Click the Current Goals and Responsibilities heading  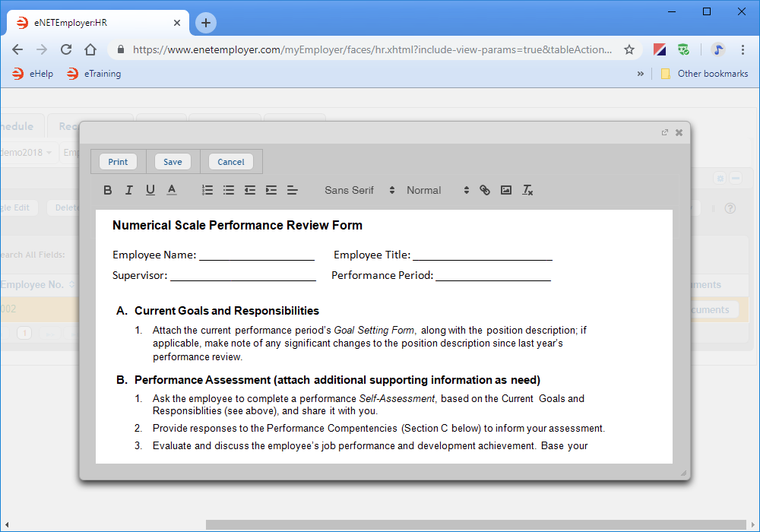point(226,311)
